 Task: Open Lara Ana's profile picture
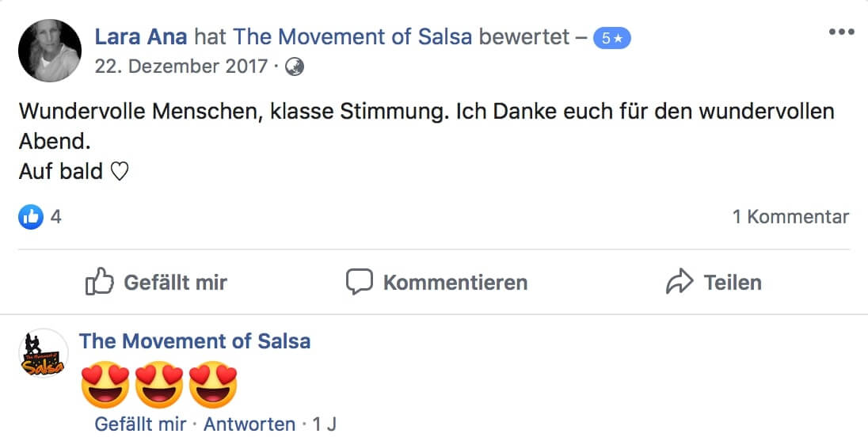click(x=50, y=51)
